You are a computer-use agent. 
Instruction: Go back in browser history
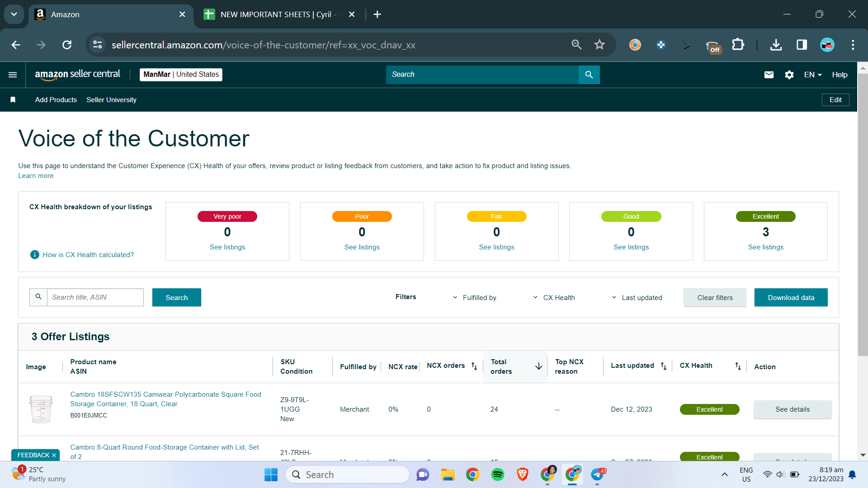coord(16,45)
